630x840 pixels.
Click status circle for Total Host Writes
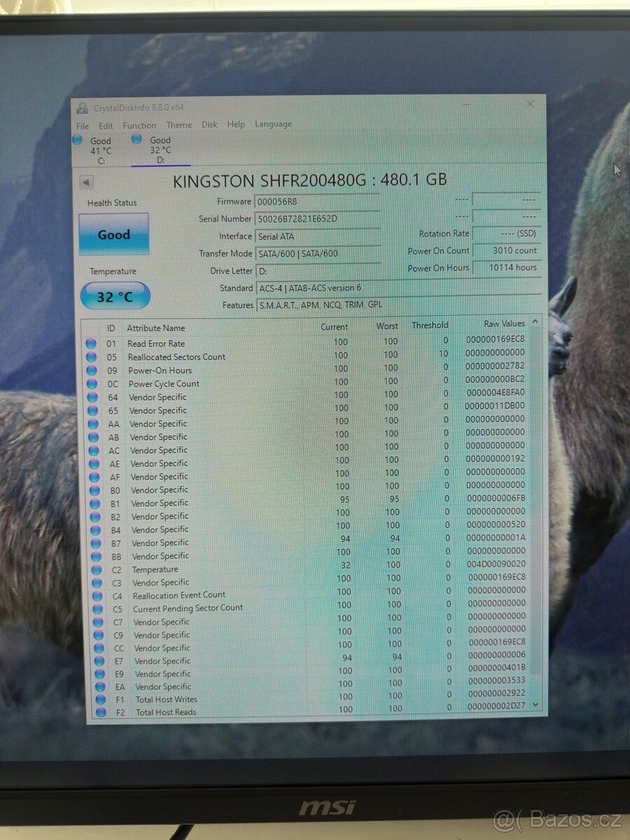[100, 699]
